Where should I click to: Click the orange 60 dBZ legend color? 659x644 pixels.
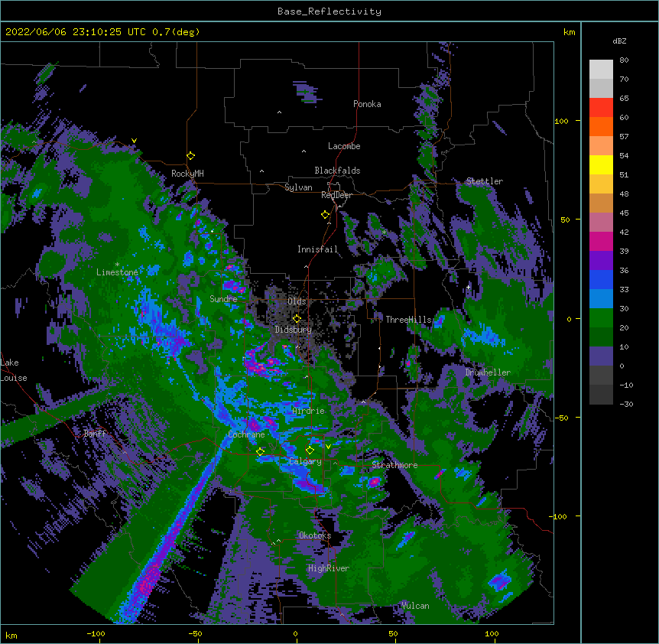[601, 126]
